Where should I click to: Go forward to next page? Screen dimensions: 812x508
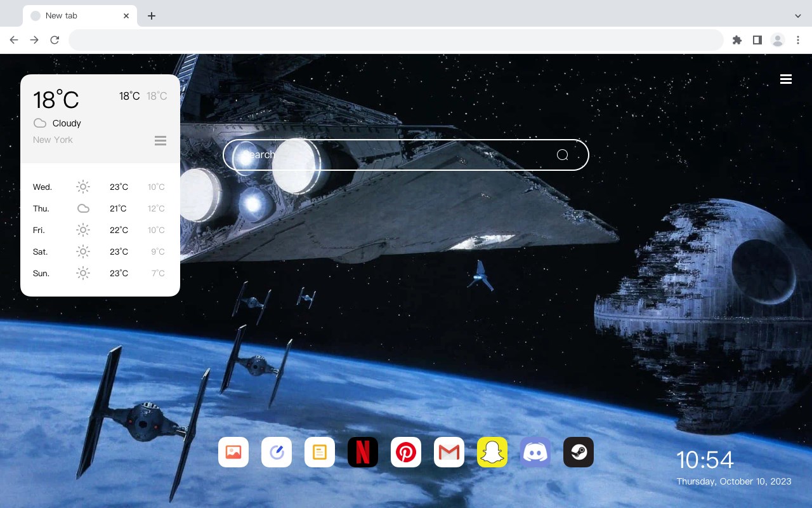coord(34,40)
